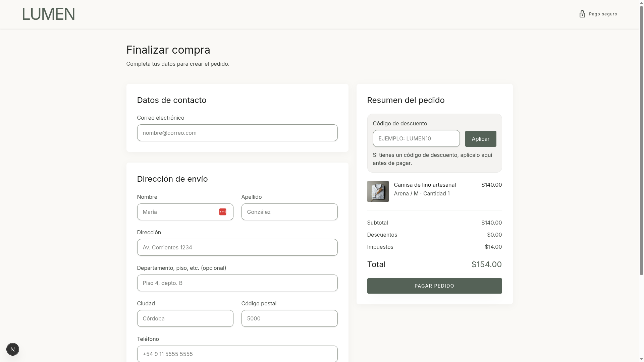
Task: Click the LUMEN logo
Action: coord(48,14)
